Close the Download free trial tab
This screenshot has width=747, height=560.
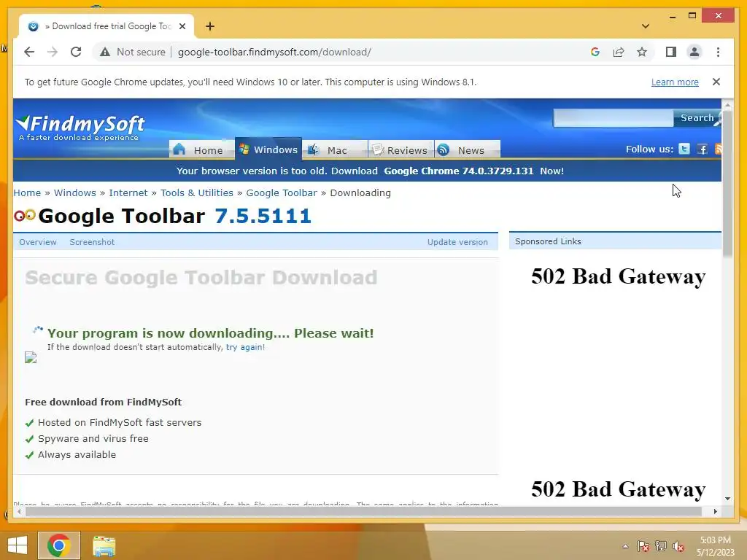[182, 26]
